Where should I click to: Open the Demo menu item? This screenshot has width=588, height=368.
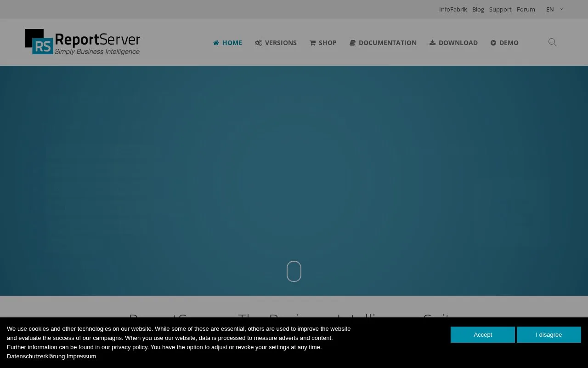pyautogui.click(x=504, y=43)
